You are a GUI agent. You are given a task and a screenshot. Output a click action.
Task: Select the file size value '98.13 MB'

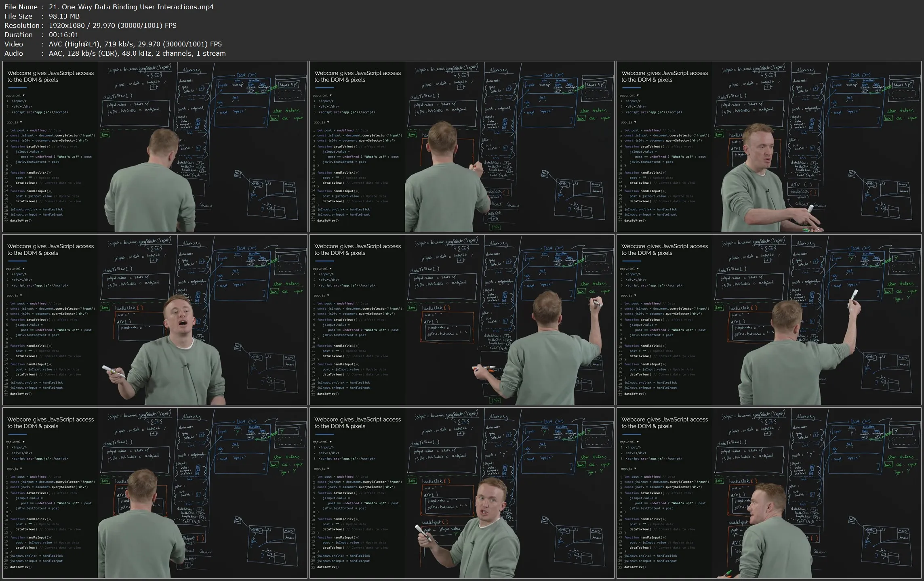tap(64, 16)
